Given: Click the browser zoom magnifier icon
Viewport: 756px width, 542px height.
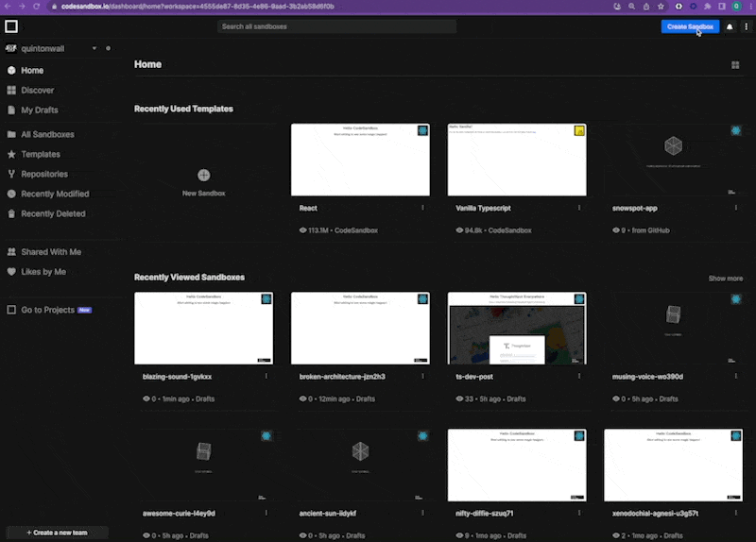Looking at the screenshot, I should click(631, 7).
